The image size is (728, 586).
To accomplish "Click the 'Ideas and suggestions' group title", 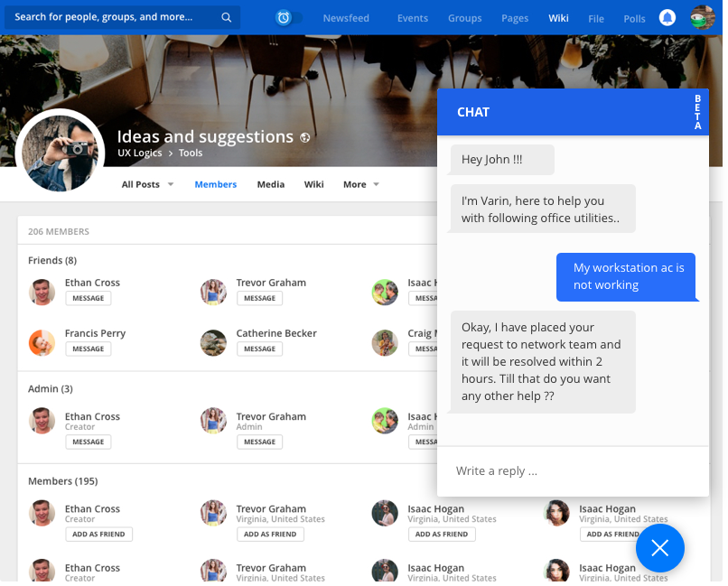I will 205,137.
